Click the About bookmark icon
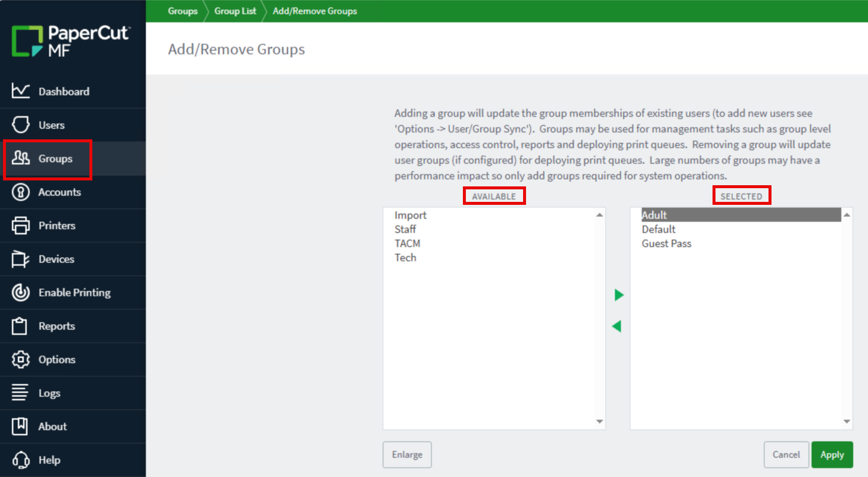 click(x=21, y=426)
